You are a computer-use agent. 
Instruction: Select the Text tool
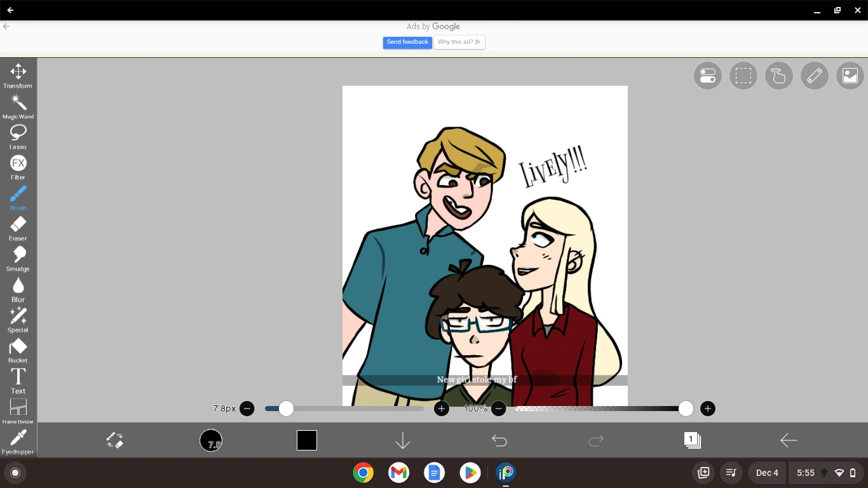click(x=18, y=377)
